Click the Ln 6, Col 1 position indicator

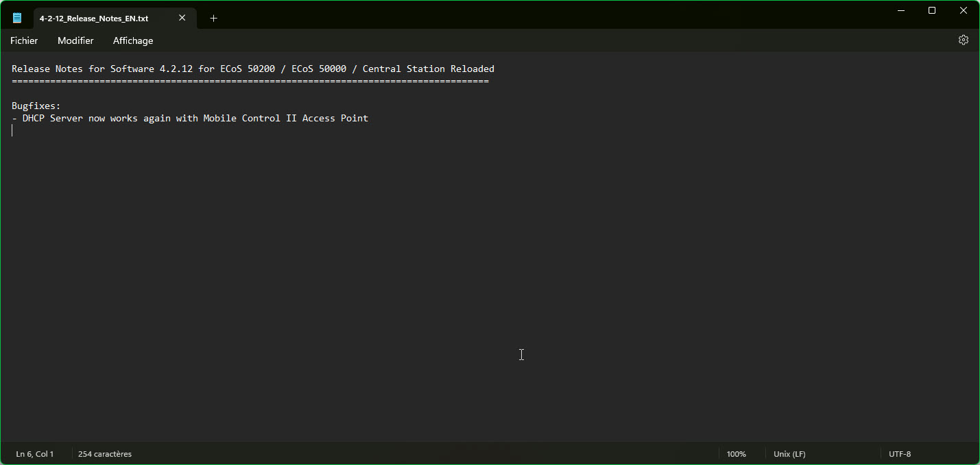pos(35,454)
